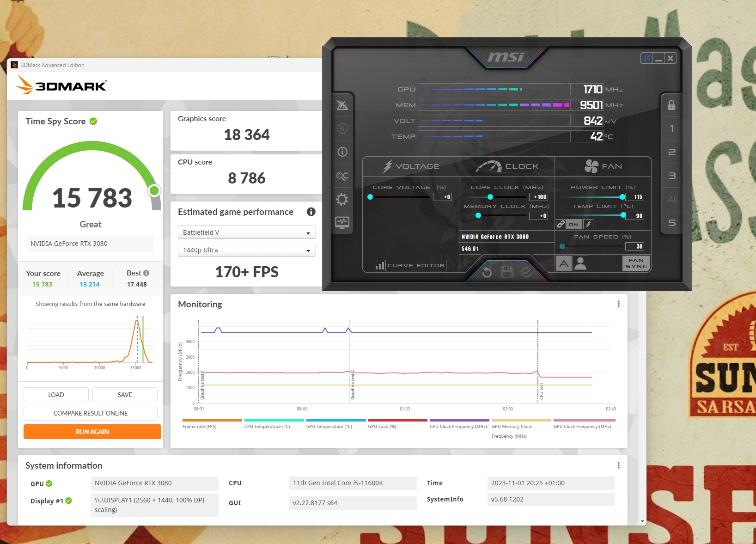
Task: Click the GPU validation checkmark icon
Action: click(x=49, y=483)
